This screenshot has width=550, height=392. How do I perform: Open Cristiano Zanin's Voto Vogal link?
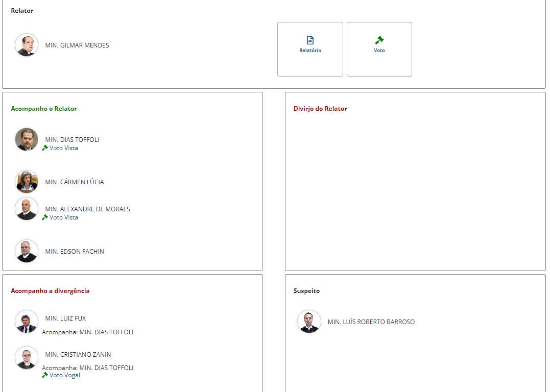[65, 375]
